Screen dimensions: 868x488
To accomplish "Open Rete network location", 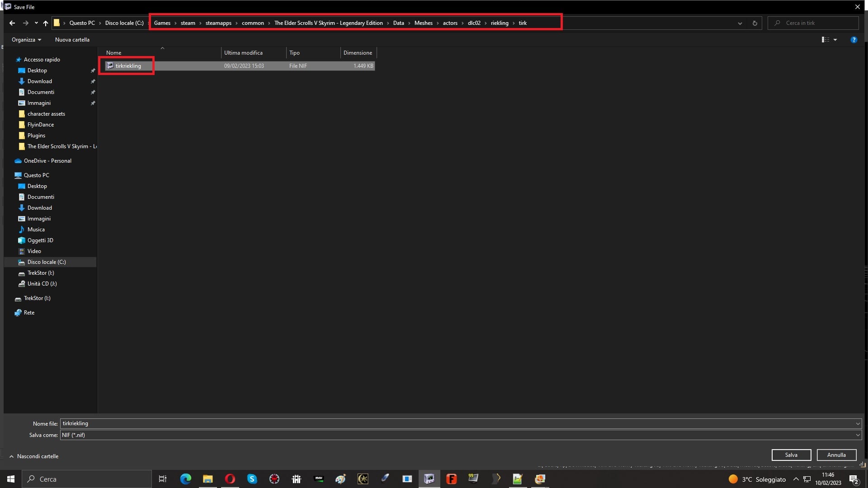I will 29,313.
